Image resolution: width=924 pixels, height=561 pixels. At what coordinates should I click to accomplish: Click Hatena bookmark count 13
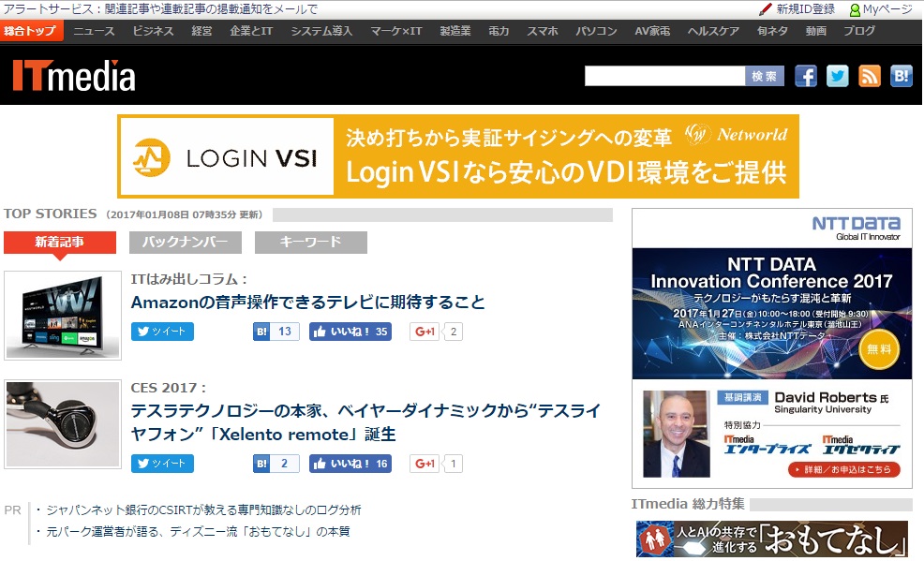pos(285,332)
